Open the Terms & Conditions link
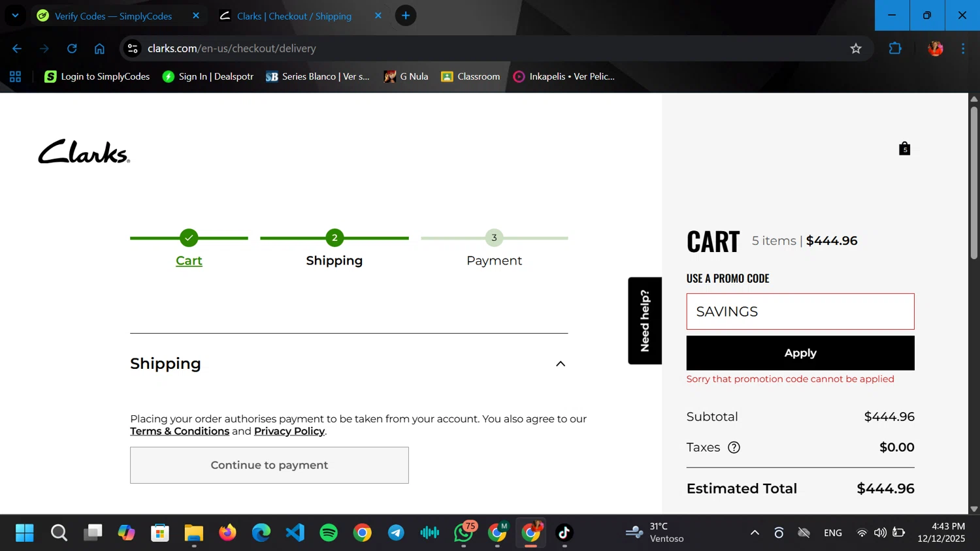980x551 pixels. 180,431
